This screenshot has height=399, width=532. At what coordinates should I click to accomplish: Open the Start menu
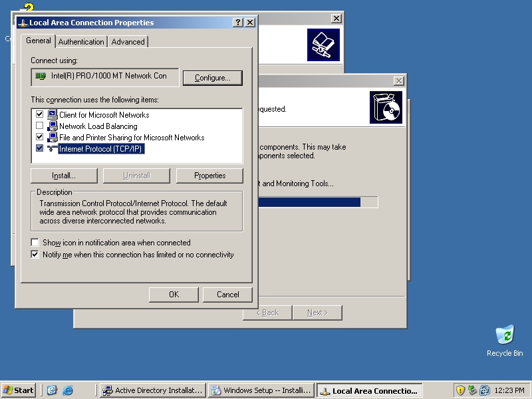pyautogui.click(x=19, y=390)
